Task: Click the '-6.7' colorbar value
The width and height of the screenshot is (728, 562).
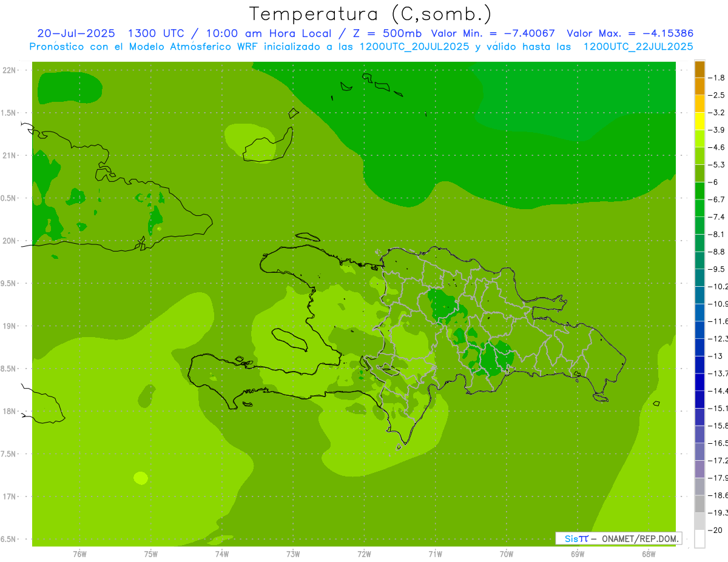Action: coord(716,199)
